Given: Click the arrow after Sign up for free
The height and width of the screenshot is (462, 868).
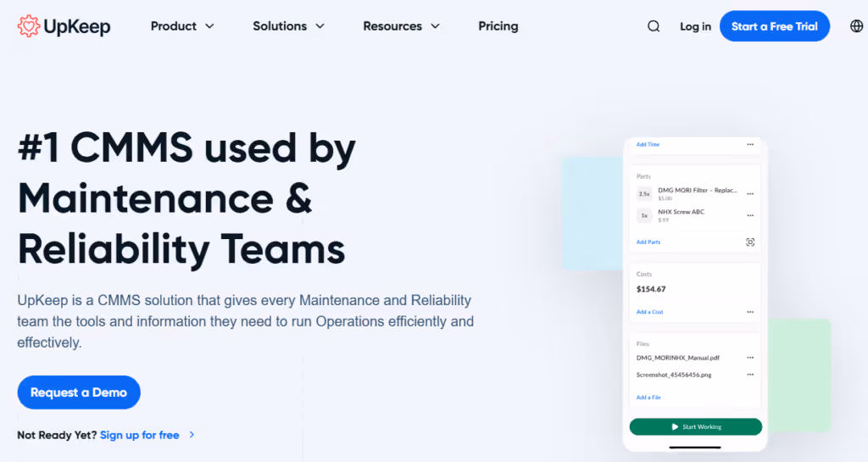Looking at the screenshot, I should [192, 435].
